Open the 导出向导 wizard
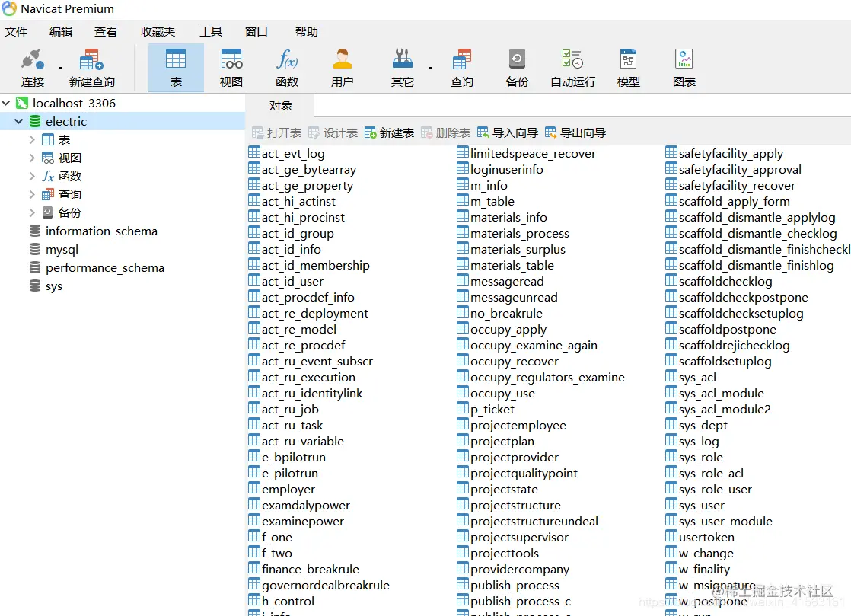This screenshot has height=616, width=851. point(575,133)
